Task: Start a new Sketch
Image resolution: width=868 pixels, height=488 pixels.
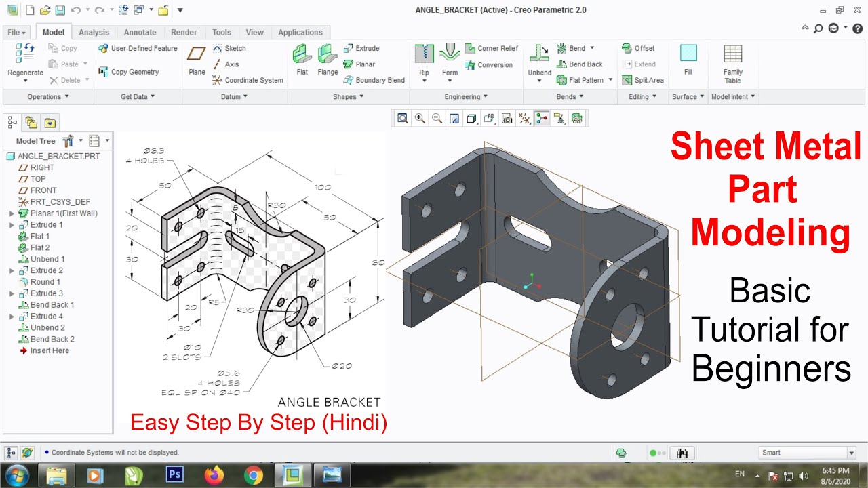Action: (229, 49)
